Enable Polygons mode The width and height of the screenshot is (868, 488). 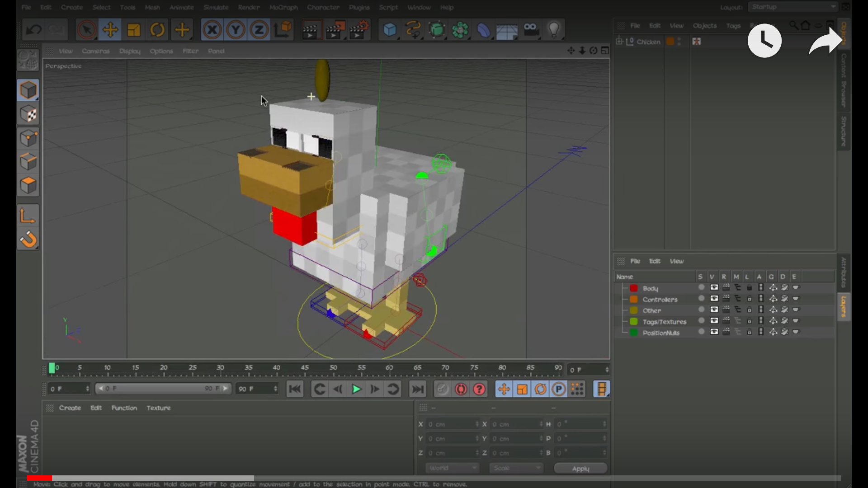pos(28,186)
